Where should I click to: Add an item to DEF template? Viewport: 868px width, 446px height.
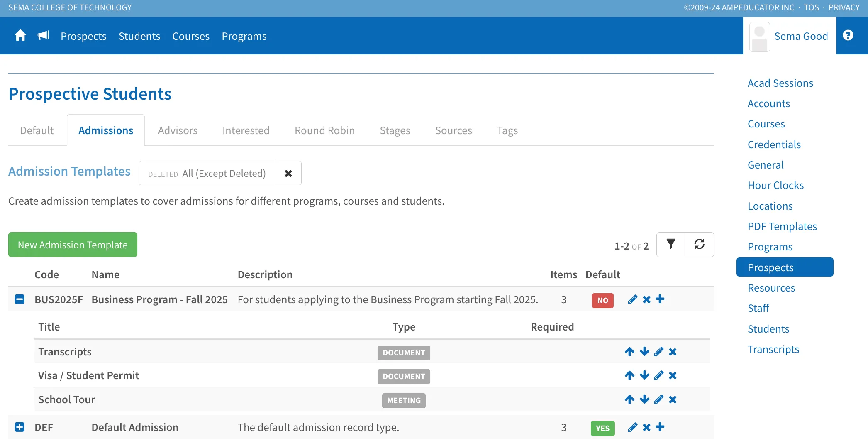click(x=660, y=427)
